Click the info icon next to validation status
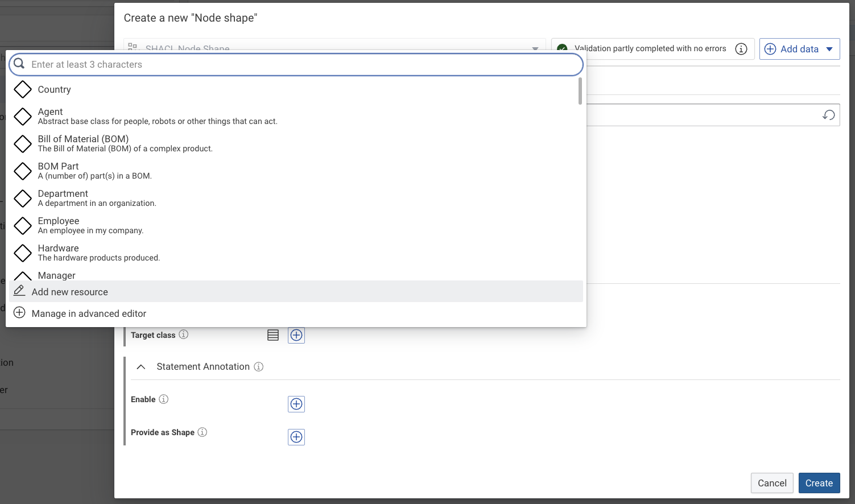Image resolution: width=855 pixels, height=504 pixels. click(x=741, y=49)
